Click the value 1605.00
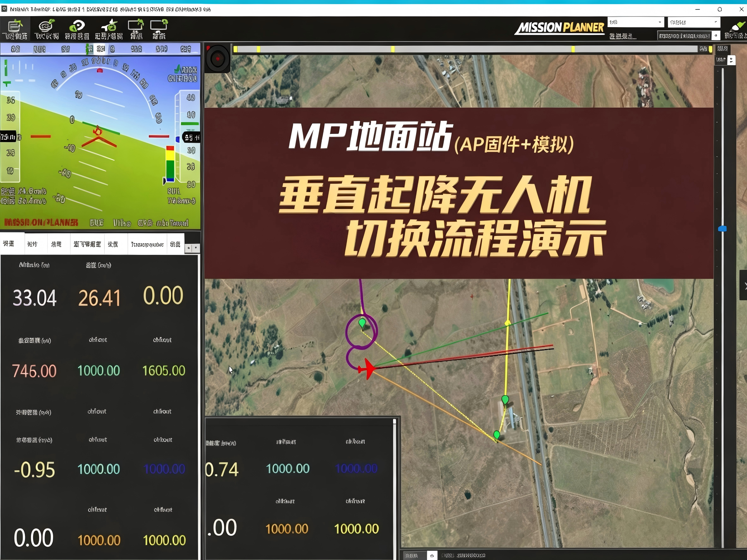The width and height of the screenshot is (747, 560). coord(164,370)
